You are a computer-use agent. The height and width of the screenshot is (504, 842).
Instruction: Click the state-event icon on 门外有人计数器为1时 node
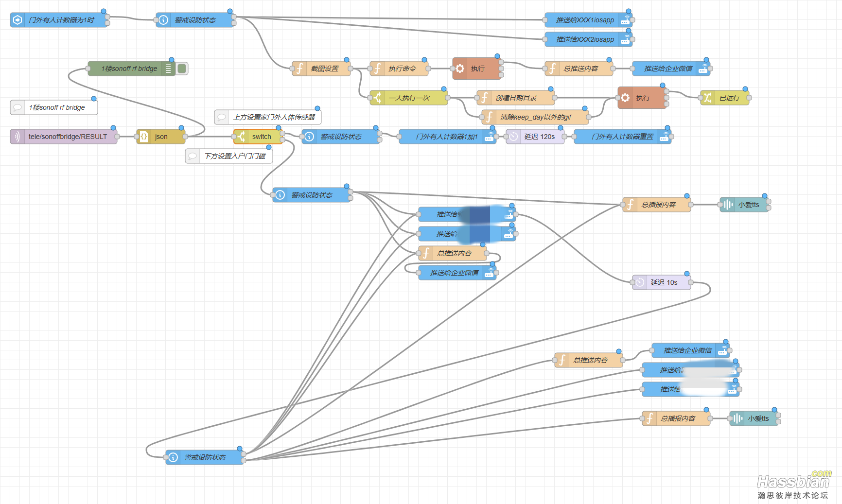pyautogui.click(x=18, y=20)
